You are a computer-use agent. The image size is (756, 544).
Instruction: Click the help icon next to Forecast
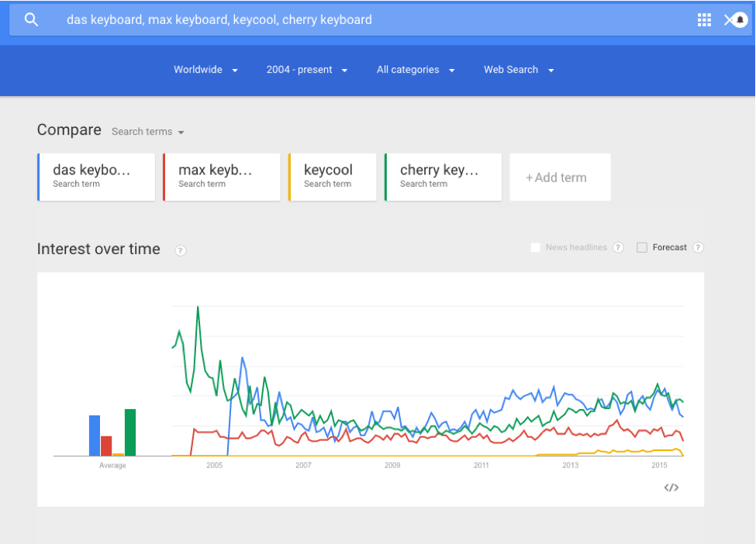point(698,248)
